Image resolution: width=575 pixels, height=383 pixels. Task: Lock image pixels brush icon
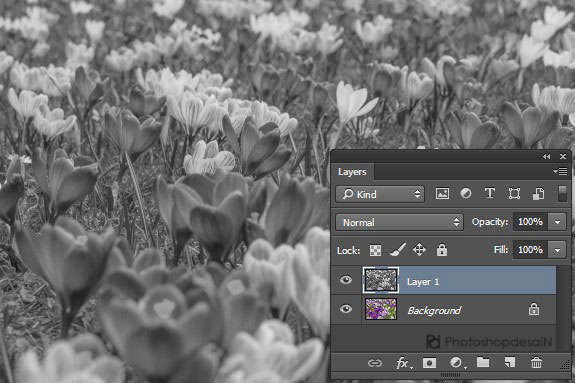pyautogui.click(x=398, y=250)
